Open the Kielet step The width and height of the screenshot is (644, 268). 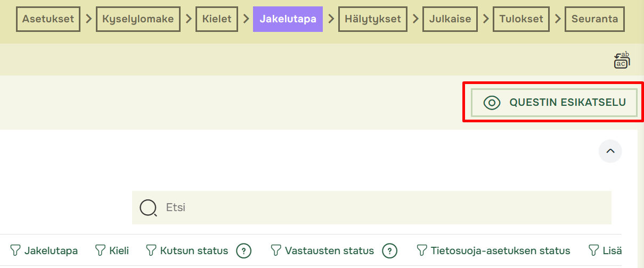217,19
